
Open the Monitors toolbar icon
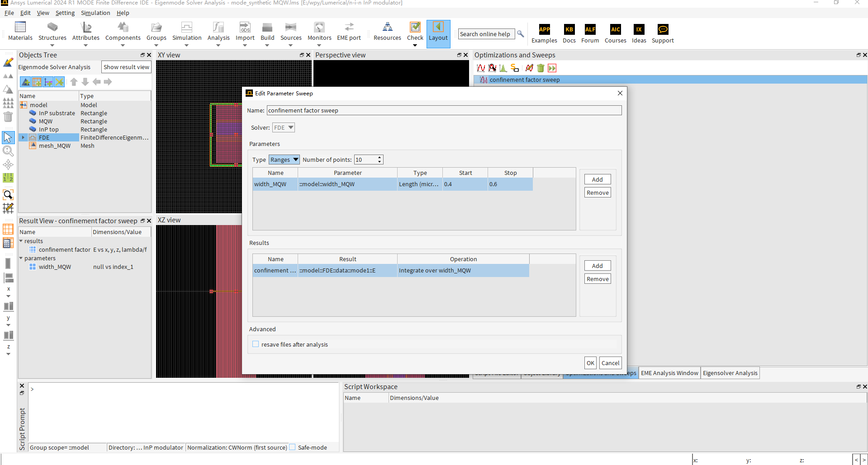[x=319, y=27]
